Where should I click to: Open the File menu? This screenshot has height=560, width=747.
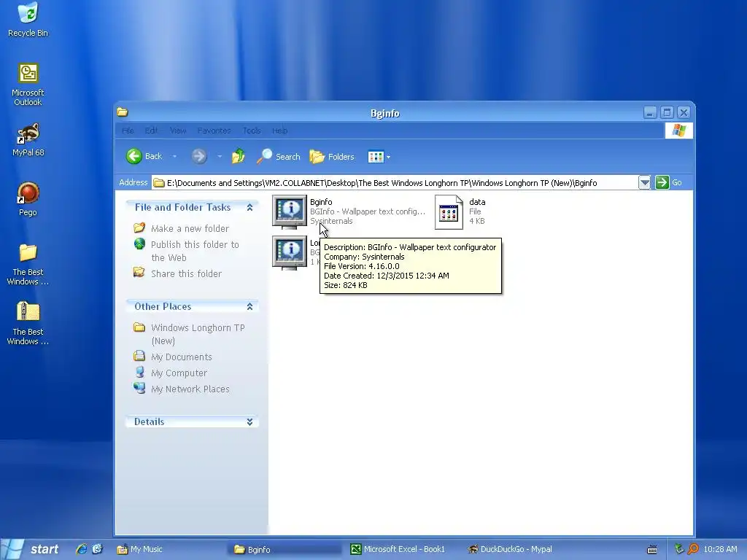coord(128,131)
